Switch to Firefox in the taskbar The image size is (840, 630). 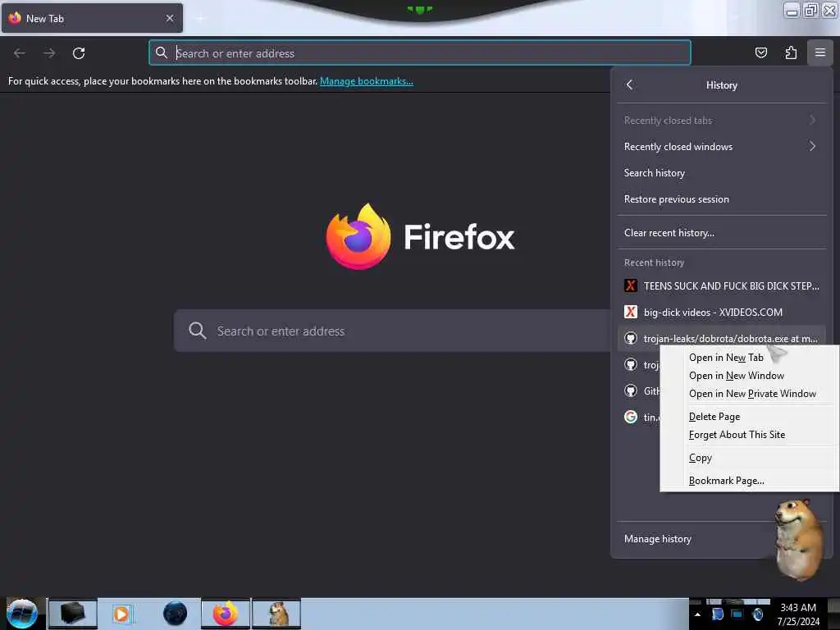[x=226, y=614]
